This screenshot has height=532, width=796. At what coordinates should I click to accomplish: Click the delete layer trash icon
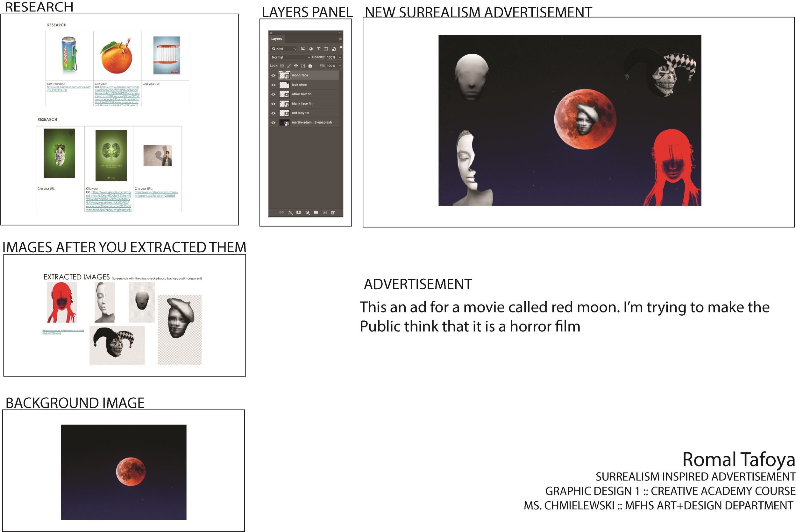333,213
